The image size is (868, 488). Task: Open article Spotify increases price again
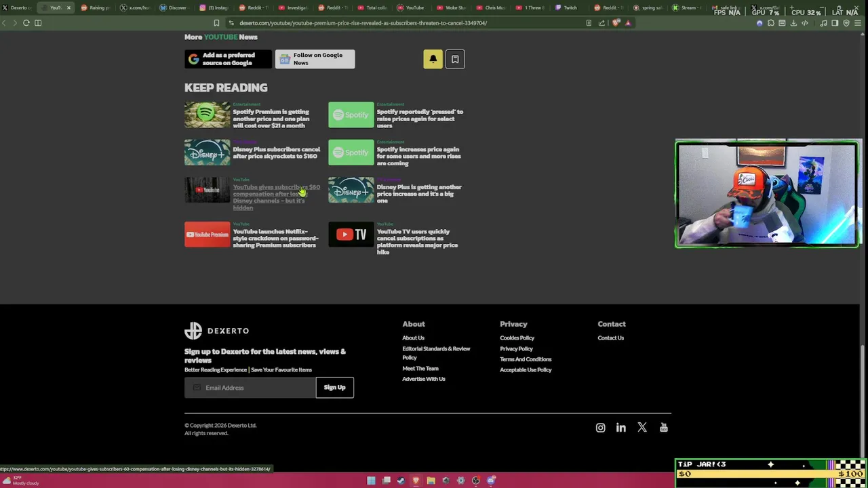(418, 157)
